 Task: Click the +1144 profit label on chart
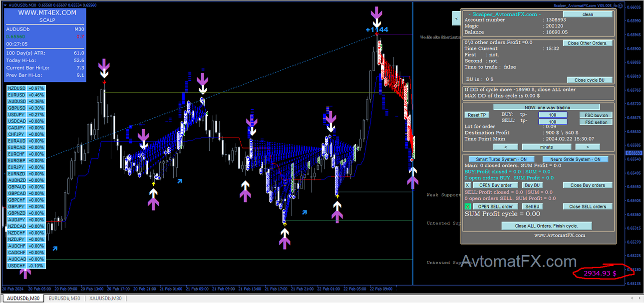[377, 29]
